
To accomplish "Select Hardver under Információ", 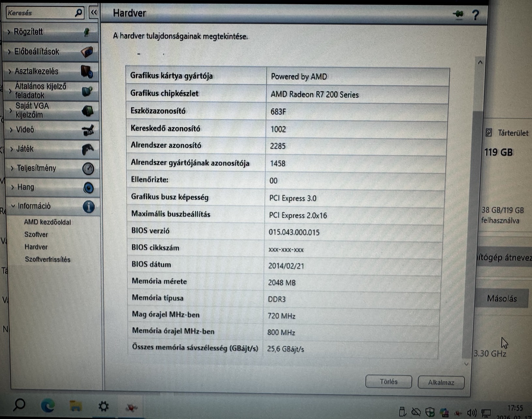I will (x=36, y=247).
